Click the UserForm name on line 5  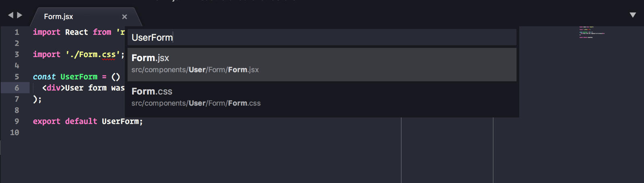[79, 77]
